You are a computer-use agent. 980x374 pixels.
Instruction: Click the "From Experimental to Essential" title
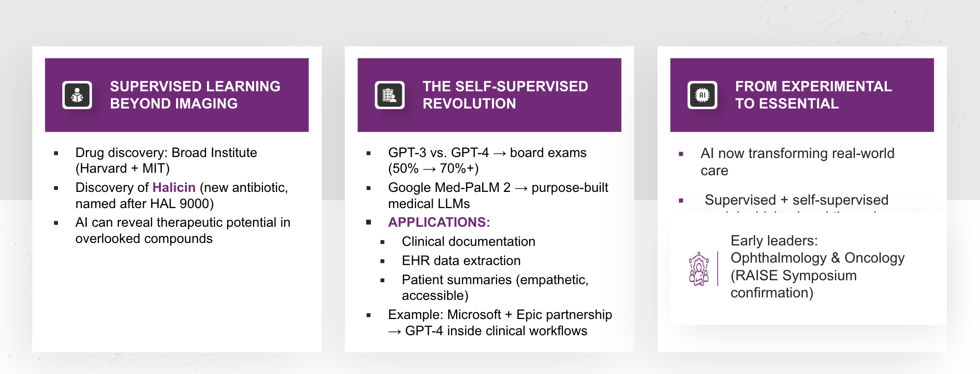click(813, 95)
